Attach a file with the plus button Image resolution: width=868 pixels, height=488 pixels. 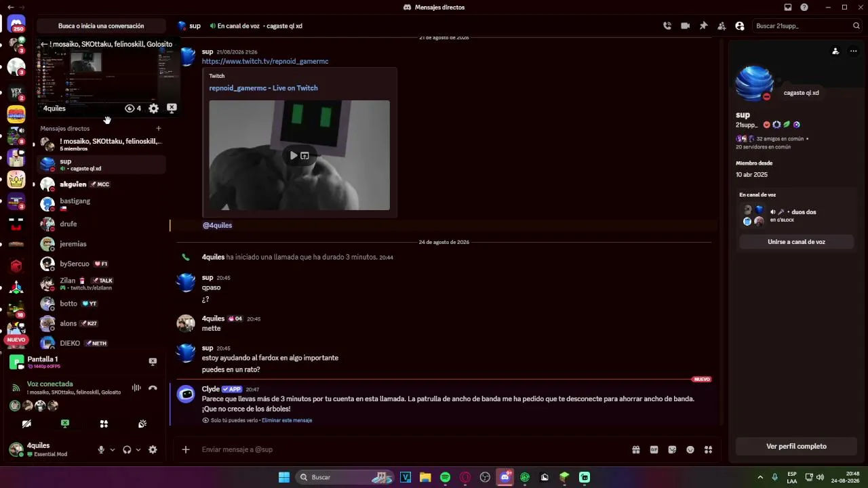pyautogui.click(x=186, y=449)
